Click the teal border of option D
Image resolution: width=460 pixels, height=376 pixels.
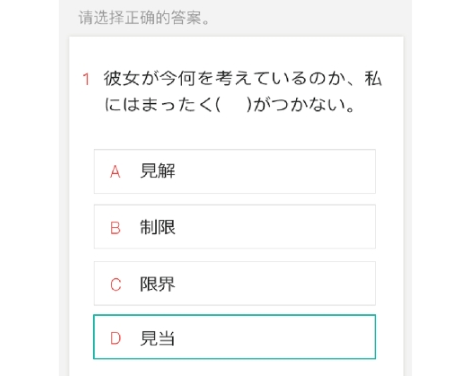[235, 315]
